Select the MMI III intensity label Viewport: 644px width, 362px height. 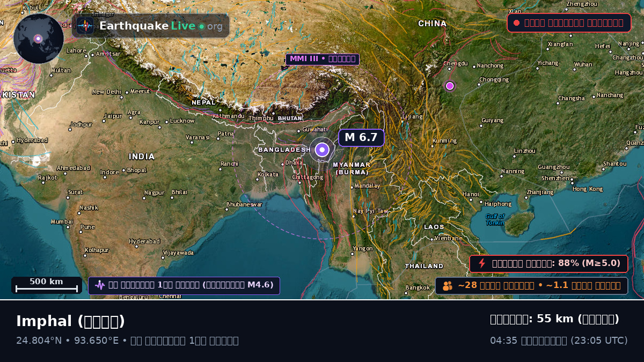(323, 59)
